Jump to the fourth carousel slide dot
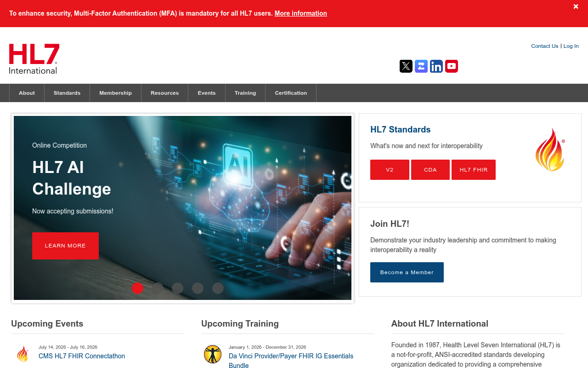 coord(198,288)
